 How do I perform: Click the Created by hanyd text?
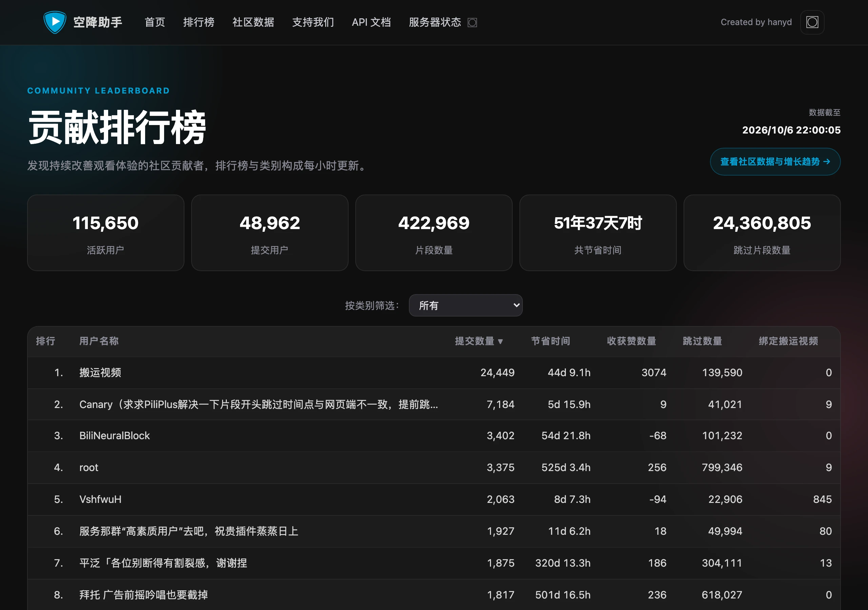[756, 22]
